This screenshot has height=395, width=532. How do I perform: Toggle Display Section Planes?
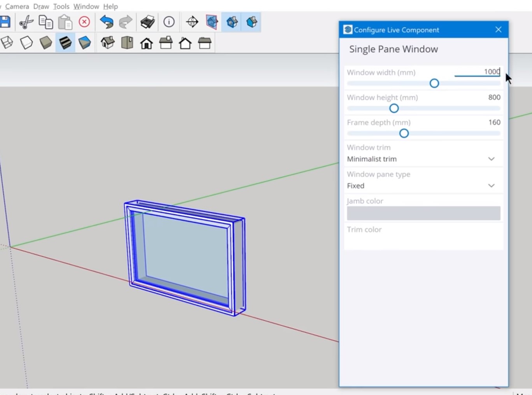coord(212,22)
